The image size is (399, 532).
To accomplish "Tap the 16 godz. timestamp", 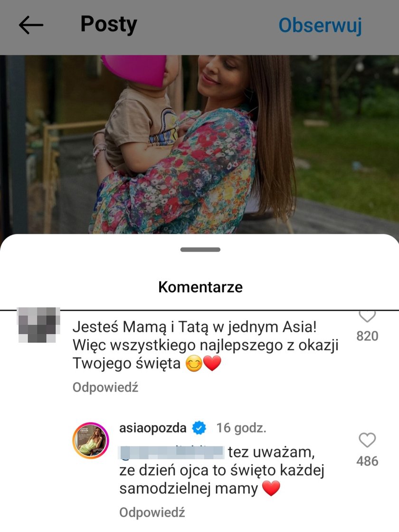I will coord(241,428).
